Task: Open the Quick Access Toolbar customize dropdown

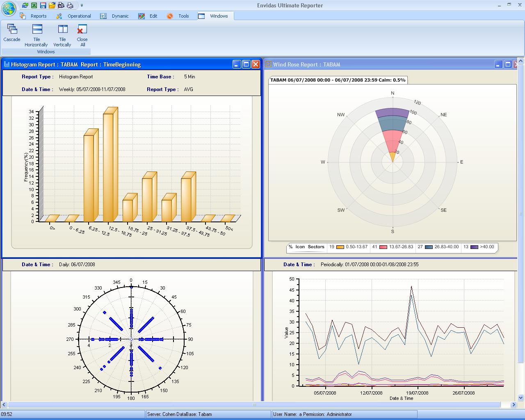Action: (x=82, y=5)
